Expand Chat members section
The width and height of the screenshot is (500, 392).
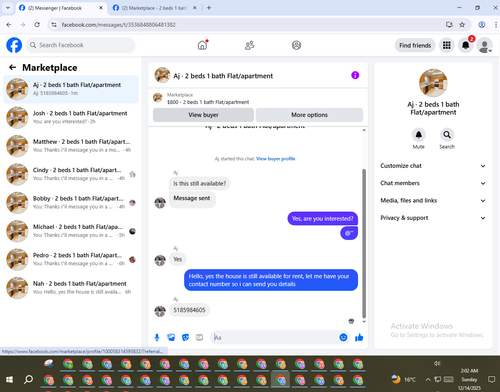click(x=433, y=183)
